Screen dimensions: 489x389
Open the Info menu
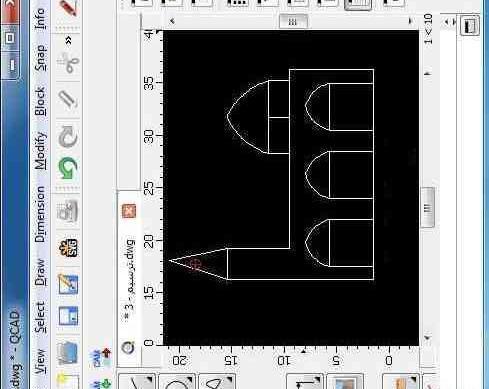click(40, 18)
